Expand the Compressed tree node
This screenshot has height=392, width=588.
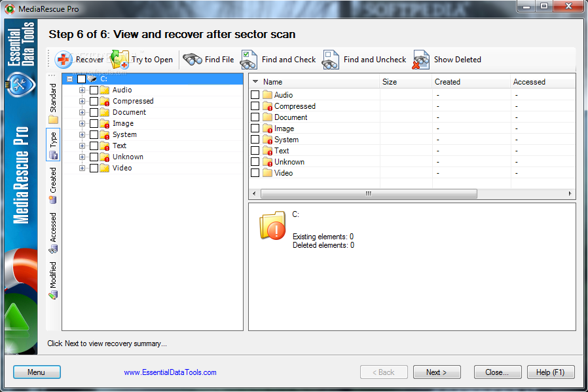82,102
